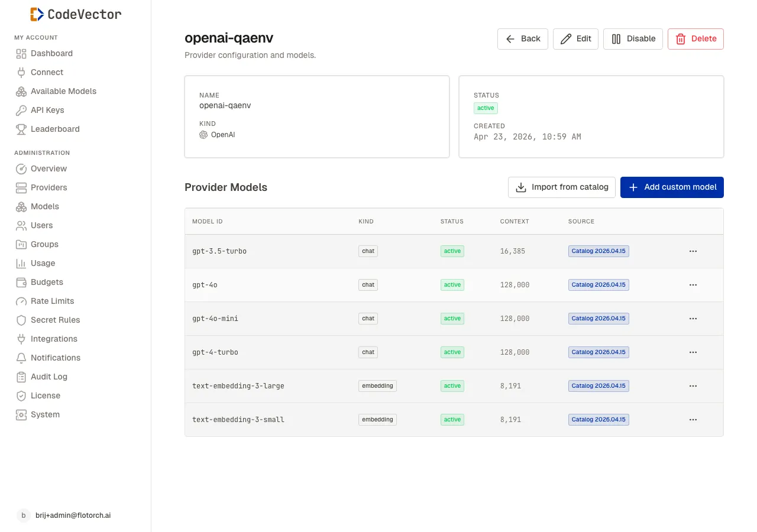Screen dimensions: 757x532
Task: Click the text-embedding-3-large model ID
Action: click(238, 386)
